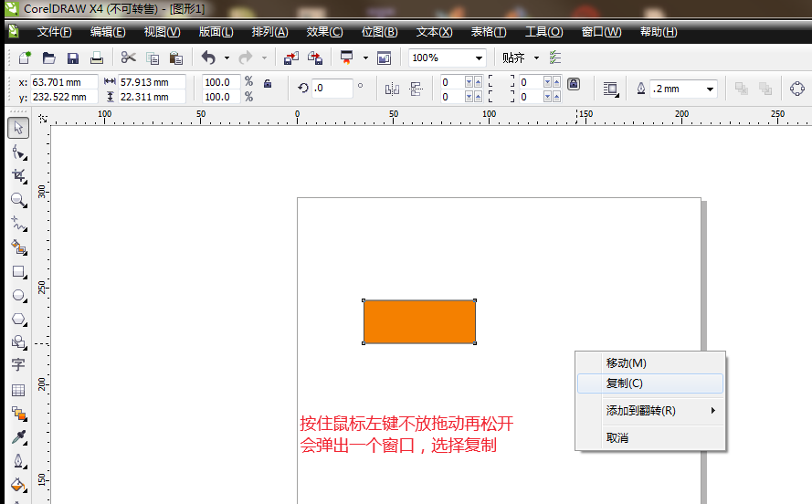The height and width of the screenshot is (504, 812).
Task: Toggle round corners together lock
Action: pyautogui.click(x=574, y=83)
